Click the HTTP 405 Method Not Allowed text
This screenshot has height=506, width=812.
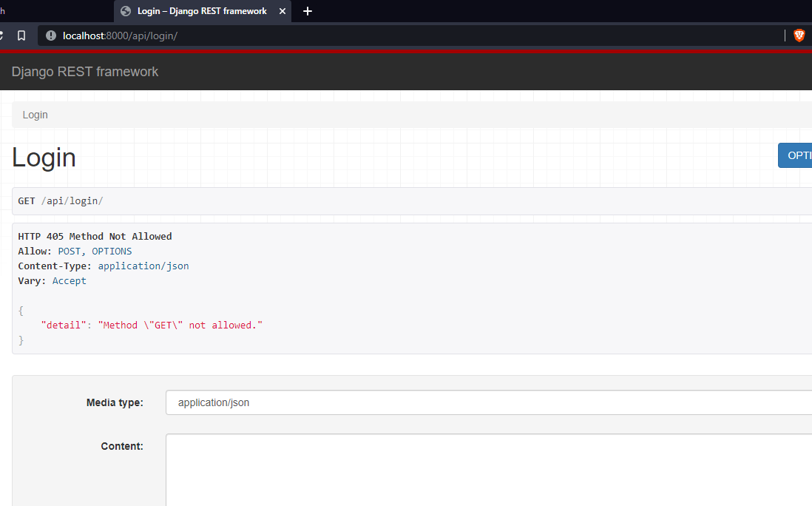pyautogui.click(x=95, y=236)
